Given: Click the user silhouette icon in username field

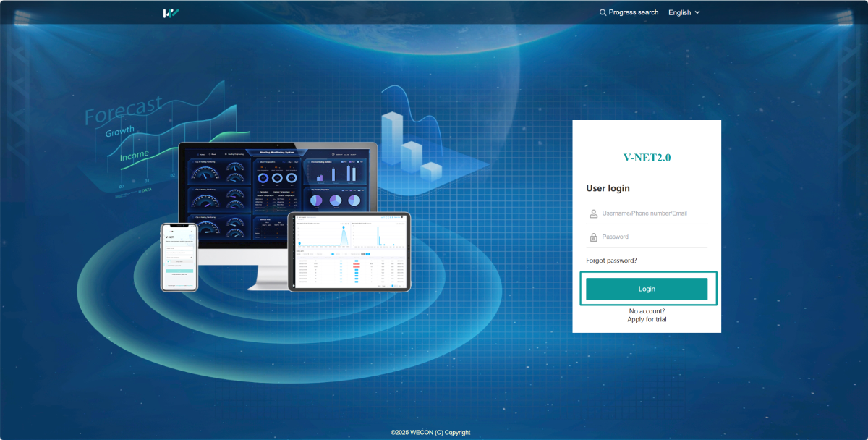Looking at the screenshot, I should pyautogui.click(x=593, y=213).
